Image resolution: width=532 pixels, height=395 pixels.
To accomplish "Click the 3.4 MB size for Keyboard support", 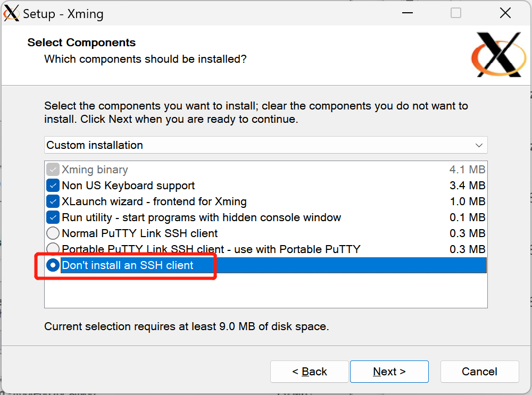I will [x=467, y=186].
